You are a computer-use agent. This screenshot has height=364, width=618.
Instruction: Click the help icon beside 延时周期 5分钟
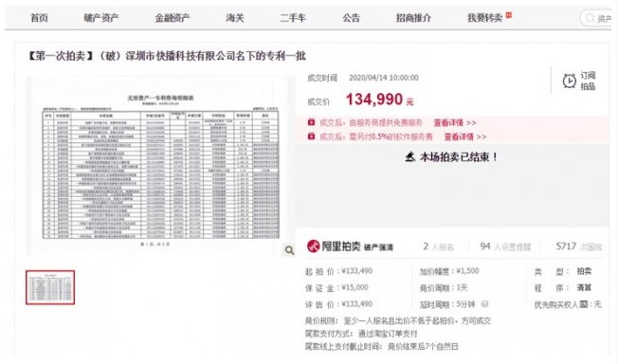[x=484, y=304]
